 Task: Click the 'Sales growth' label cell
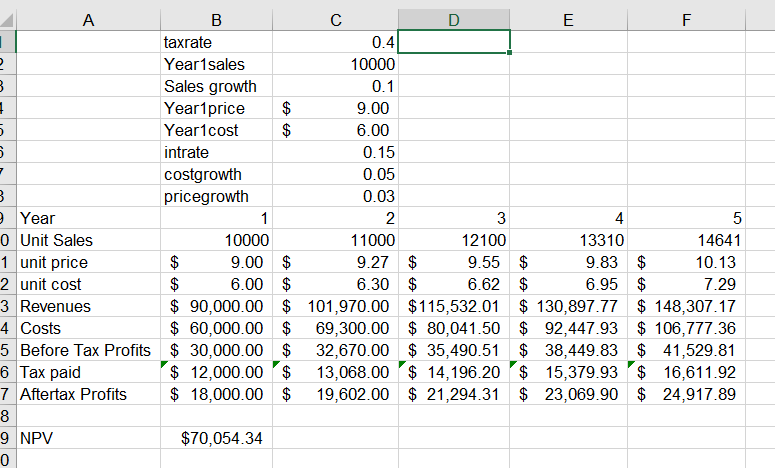coord(216,86)
